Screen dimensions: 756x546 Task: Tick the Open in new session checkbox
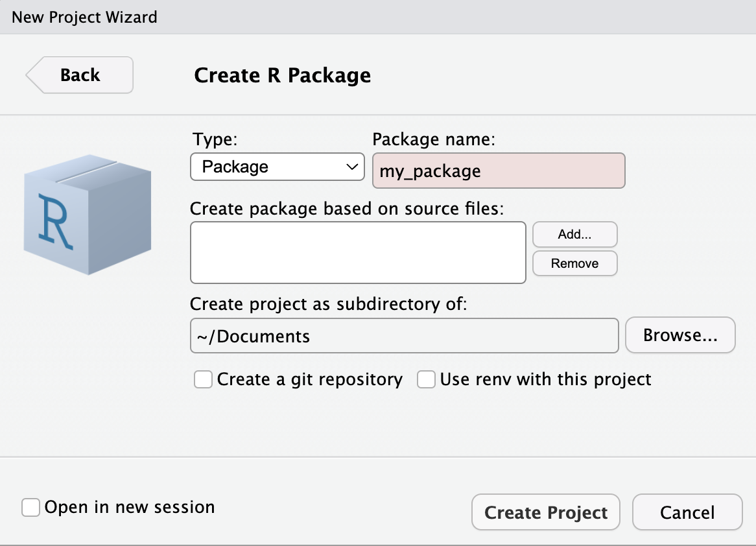click(x=30, y=507)
